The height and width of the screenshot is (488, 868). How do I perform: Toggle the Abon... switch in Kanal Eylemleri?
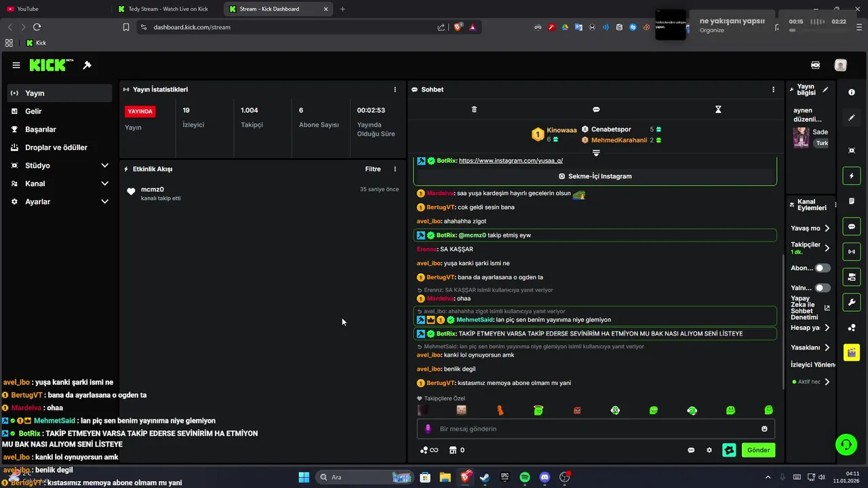[823, 268]
